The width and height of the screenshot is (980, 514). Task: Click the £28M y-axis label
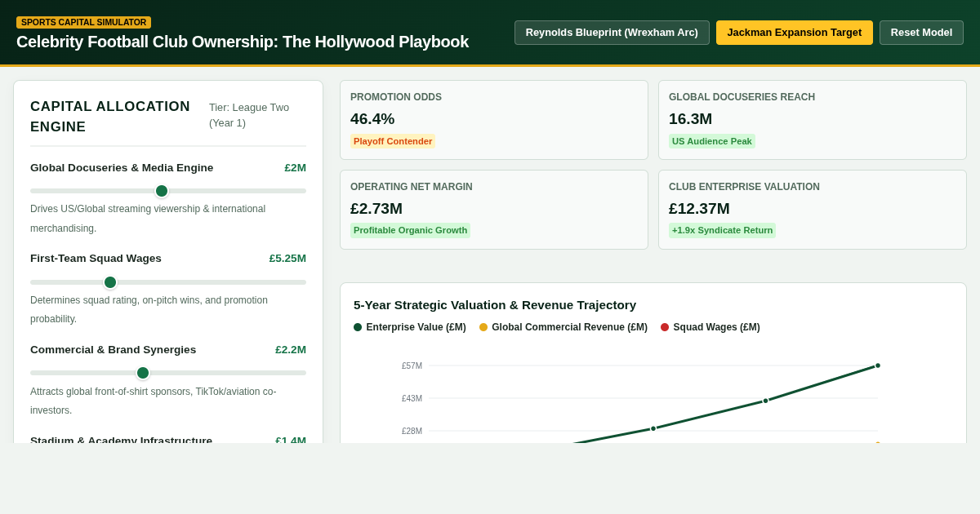point(412,432)
